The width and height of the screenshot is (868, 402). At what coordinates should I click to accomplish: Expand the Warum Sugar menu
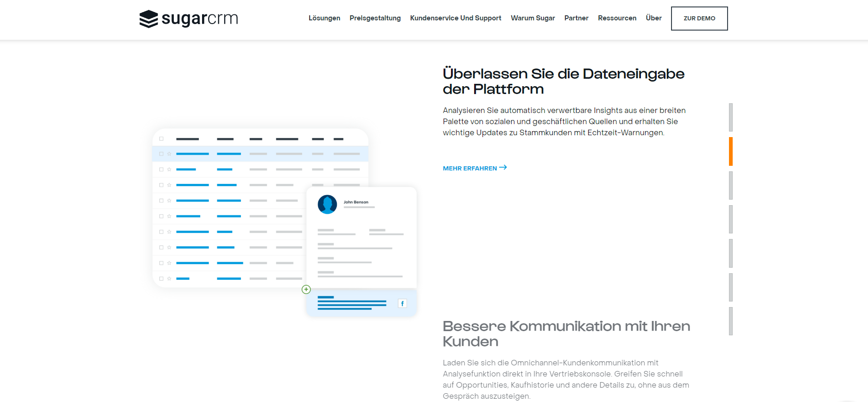point(532,18)
